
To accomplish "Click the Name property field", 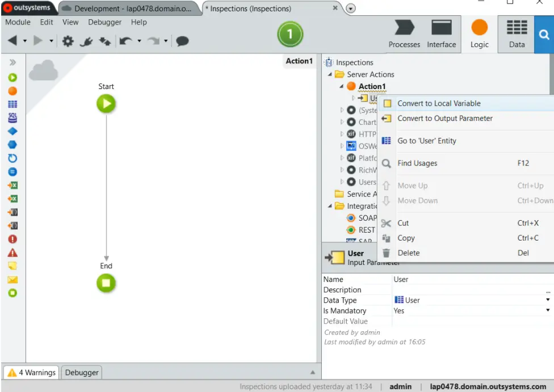I will pos(473,279).
